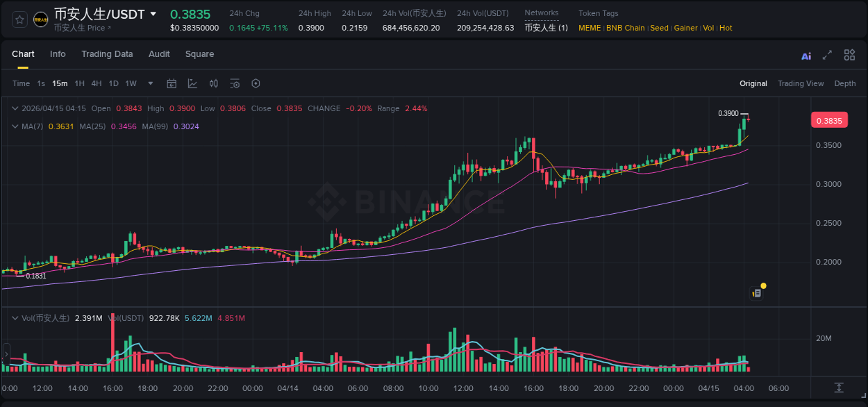Click the candlestick style icon
This screenshot has height=407, width=868.
pos(214,83)
